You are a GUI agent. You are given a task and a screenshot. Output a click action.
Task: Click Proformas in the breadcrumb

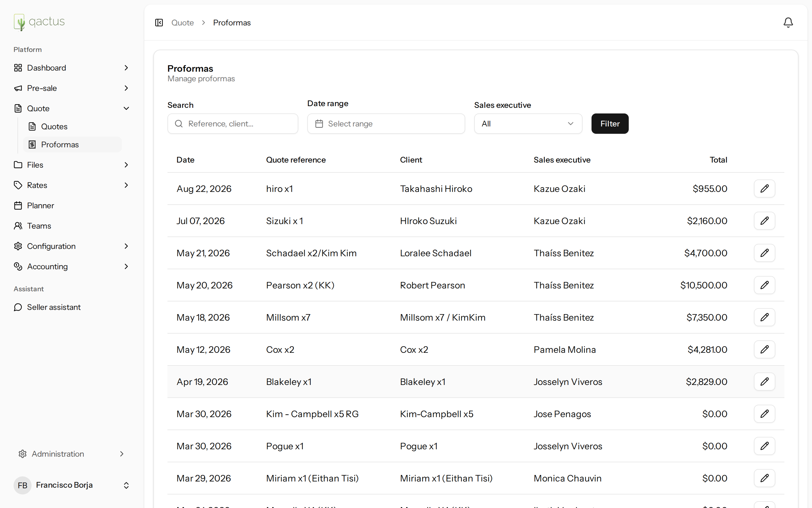(x=232, y=23)
